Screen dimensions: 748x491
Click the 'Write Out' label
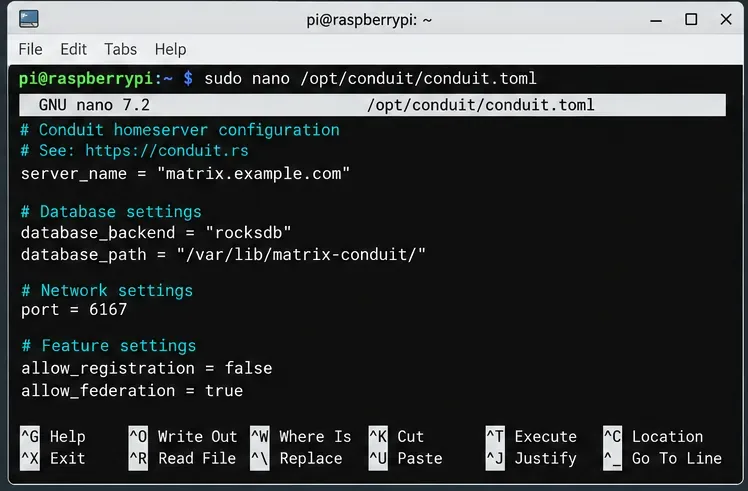pos(197,436)
